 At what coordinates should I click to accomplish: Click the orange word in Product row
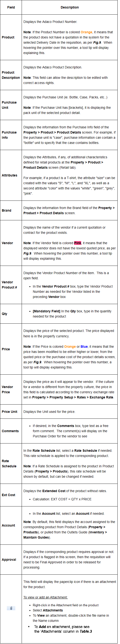pos(86,32)
